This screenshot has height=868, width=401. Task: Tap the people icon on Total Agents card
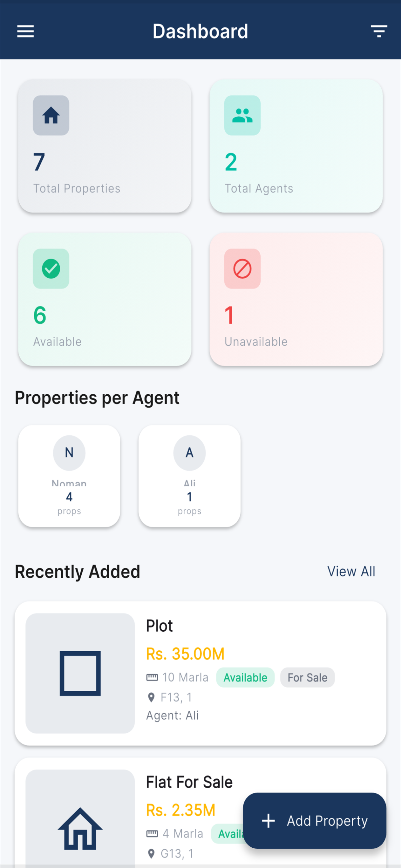pyautogui.click(x=242, y=115)
